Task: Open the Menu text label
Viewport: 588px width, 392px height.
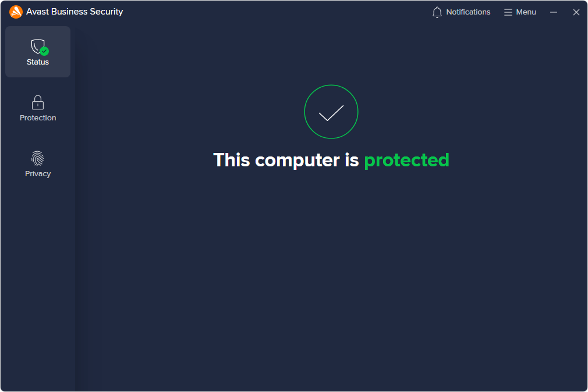Action: point(526,12)
